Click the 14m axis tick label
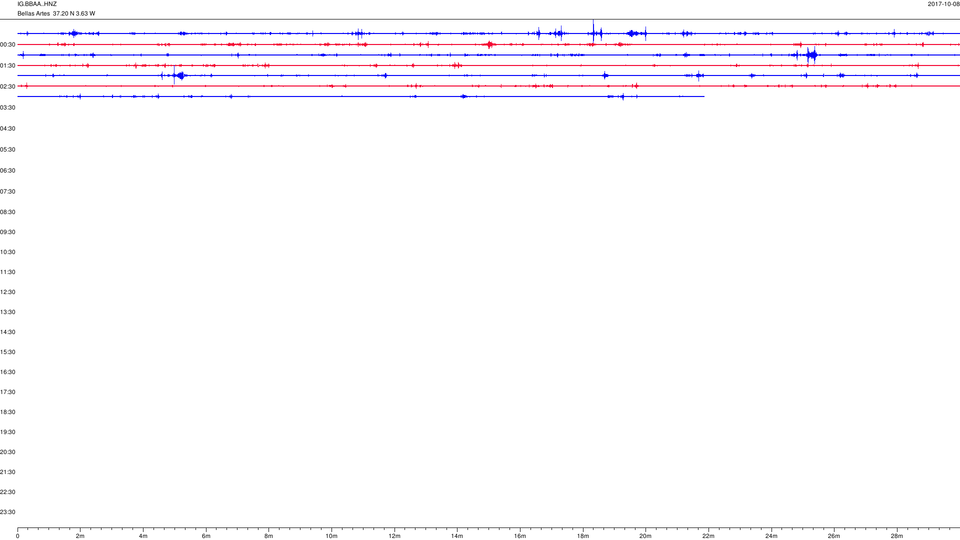 (x=457, y=536)
